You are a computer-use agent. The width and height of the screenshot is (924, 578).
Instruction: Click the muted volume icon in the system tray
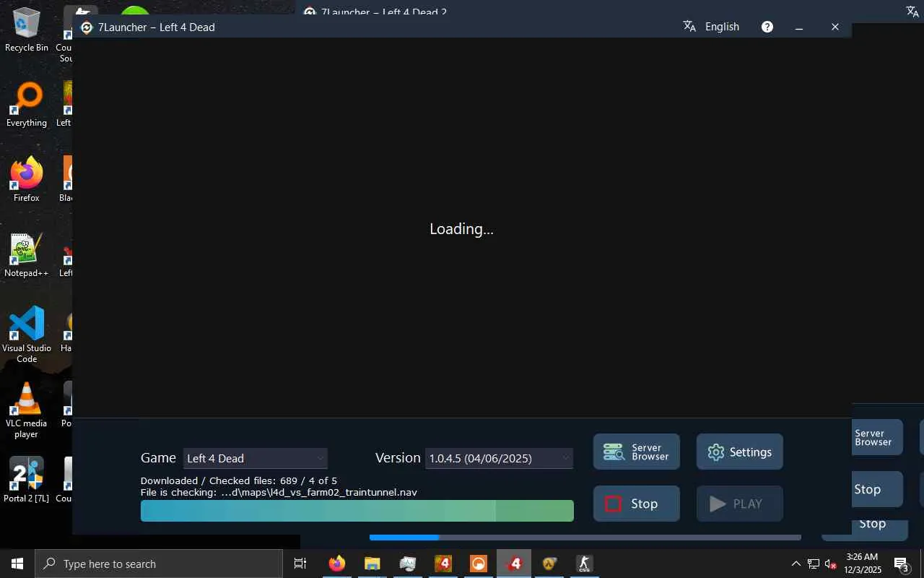pyautogui.click(x=830, y=564)
